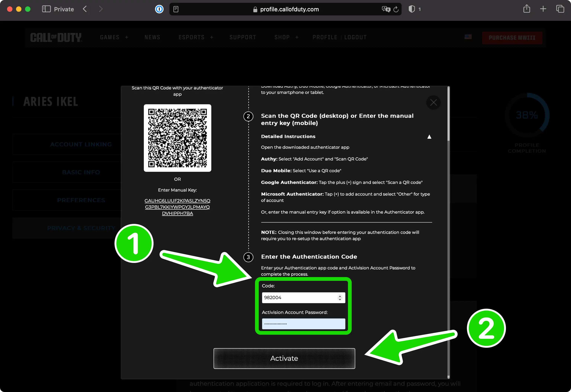Image resolution: width=571 pixels, height=392 pixels.
Task: Click the Activate button
Action: [284, 358]
